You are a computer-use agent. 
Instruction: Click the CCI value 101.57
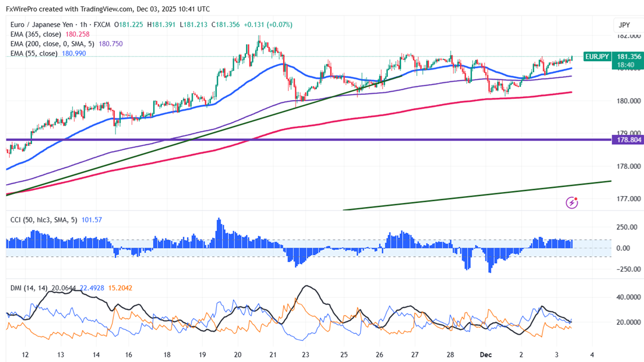click(92, 220)
